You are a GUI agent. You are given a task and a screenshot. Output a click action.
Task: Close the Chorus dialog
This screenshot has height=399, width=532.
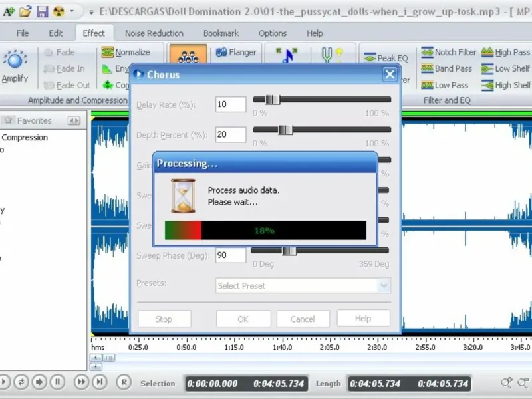tap(390, 74)
